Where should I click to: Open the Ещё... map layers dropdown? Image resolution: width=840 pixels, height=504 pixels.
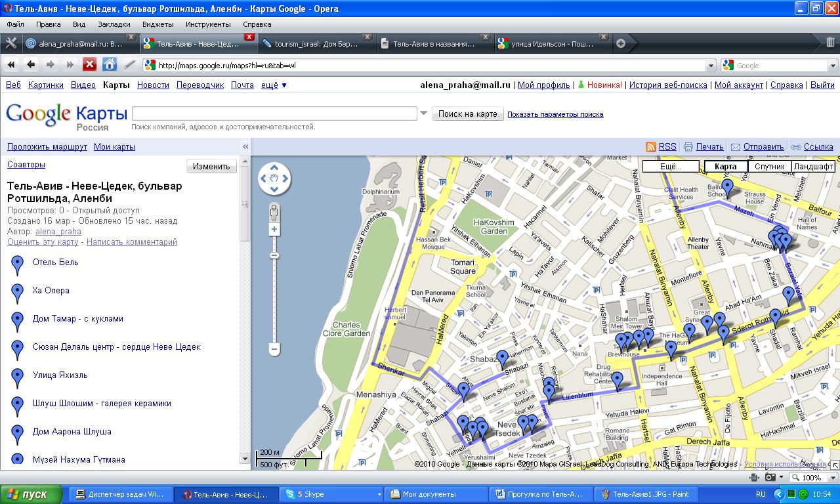pos(671,167)
